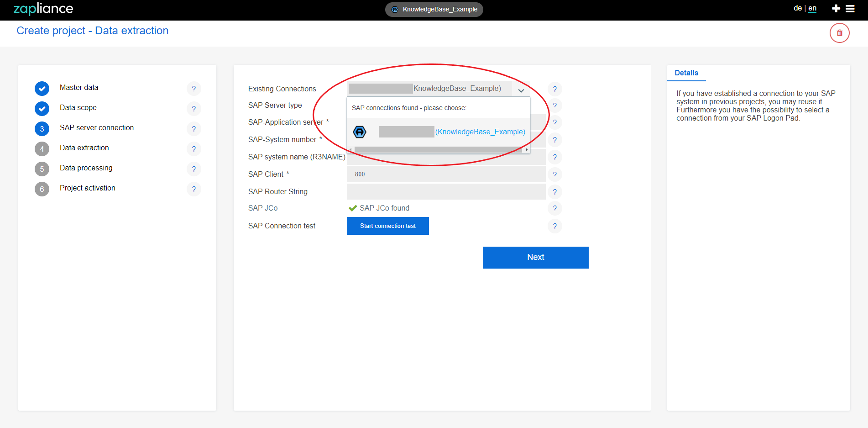Go to Data scope step

[x=78, y=108]
